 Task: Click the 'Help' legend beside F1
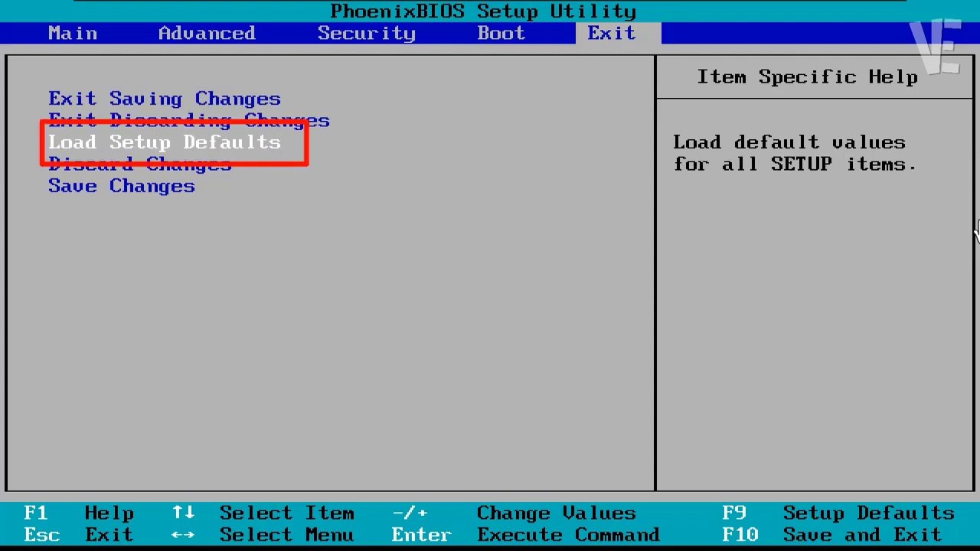[x=109, y=513]
